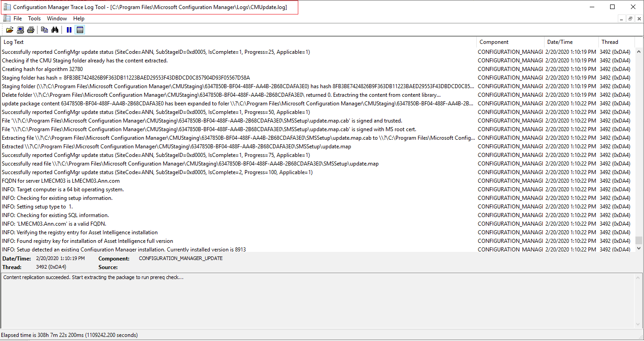644x341 pixels.
Task: Click Thread value 3492 in details pane
Action: coord(51,267)
